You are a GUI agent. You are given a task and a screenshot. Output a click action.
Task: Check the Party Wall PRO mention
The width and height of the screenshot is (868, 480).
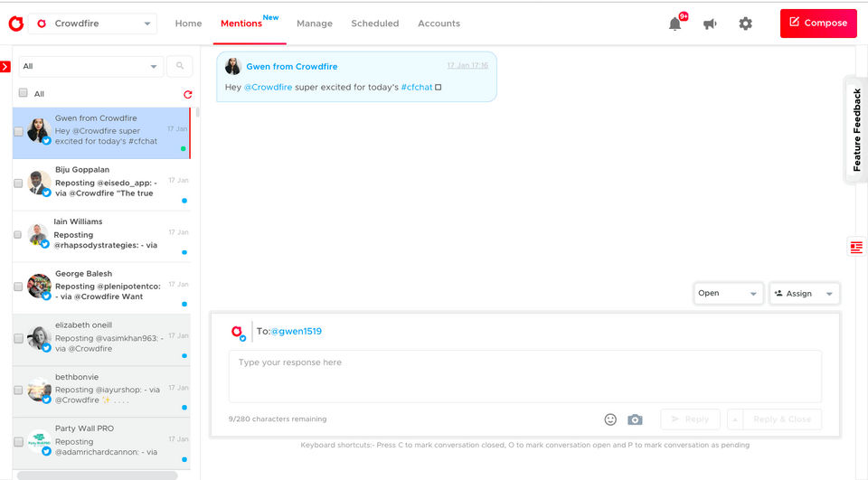[x=18, y=442]
